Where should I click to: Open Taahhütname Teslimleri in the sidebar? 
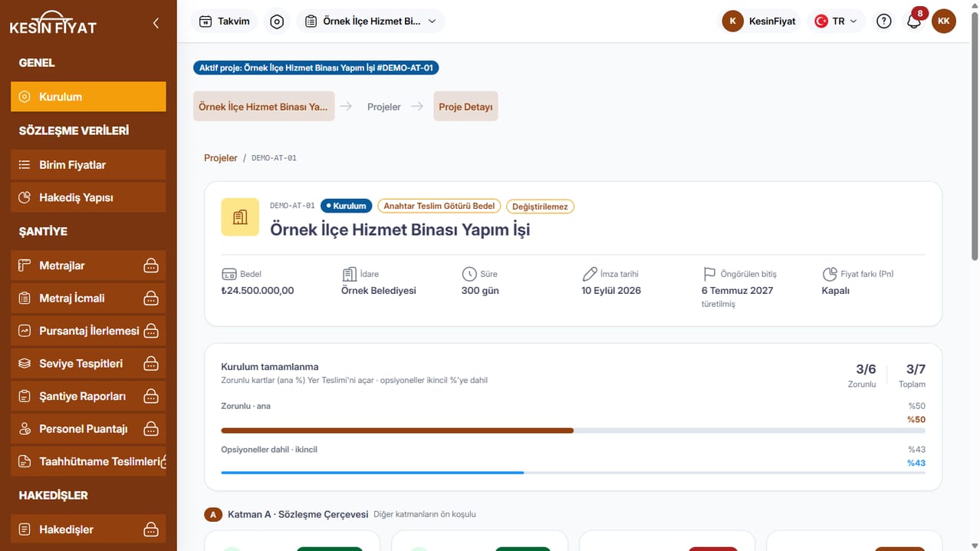click(x=88, y=461)
